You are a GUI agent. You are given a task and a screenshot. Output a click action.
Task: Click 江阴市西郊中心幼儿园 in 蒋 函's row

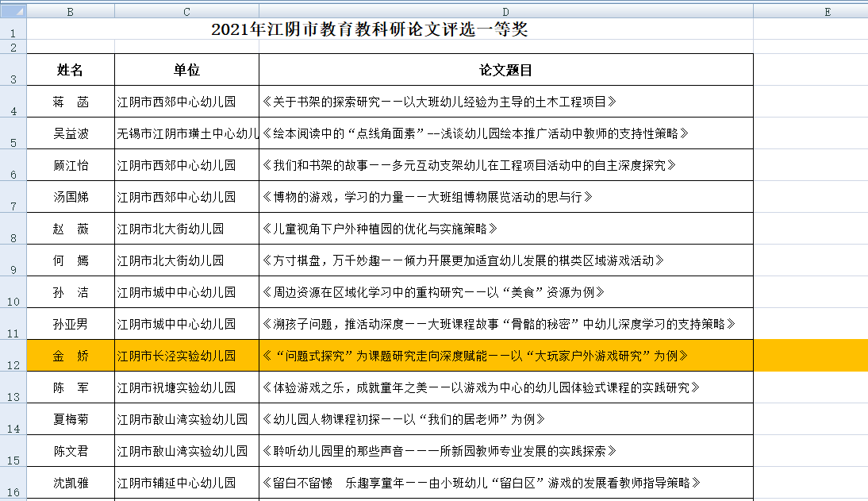click(186, 102)
